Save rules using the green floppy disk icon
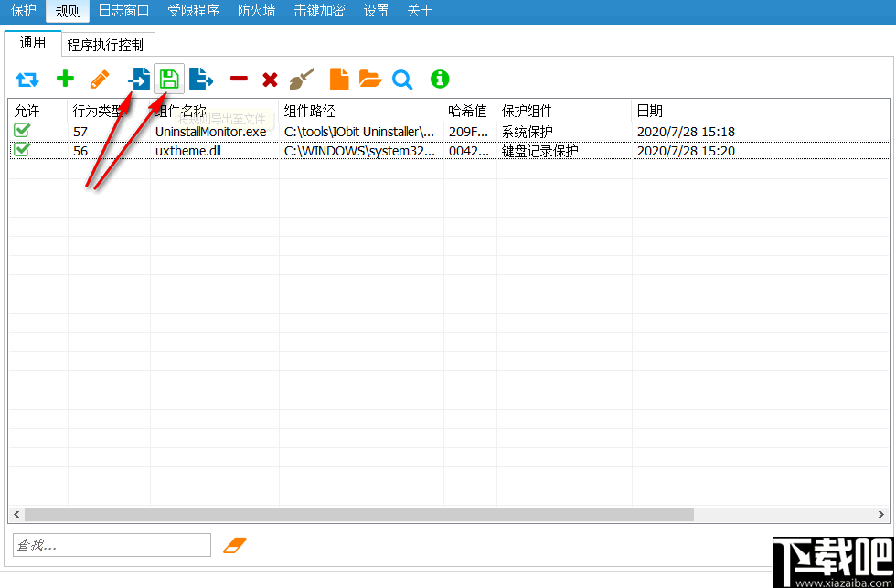The height and width of the screenshot is (588, 896). (x=169, y=79)
